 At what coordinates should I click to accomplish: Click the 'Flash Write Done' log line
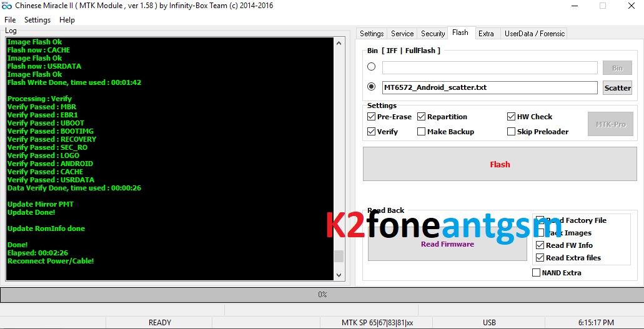point(74,82)
